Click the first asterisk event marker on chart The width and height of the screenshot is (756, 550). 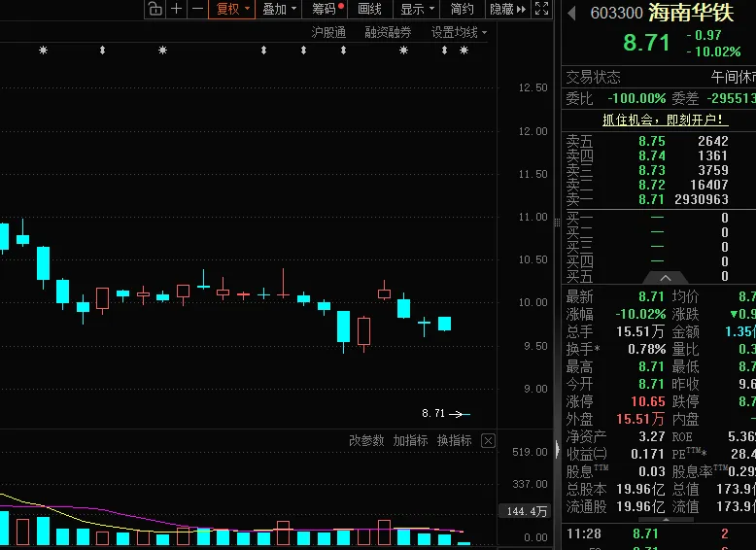click(x=43, y=51)
